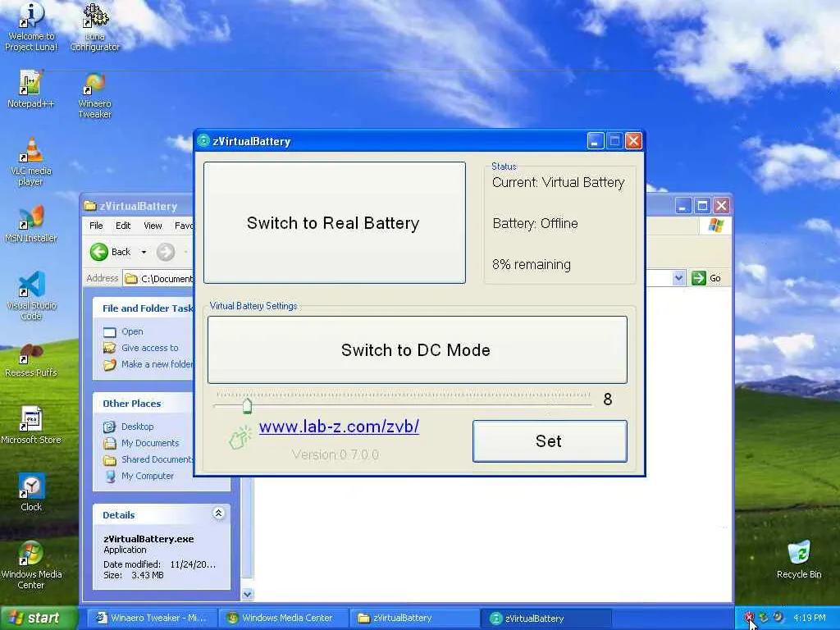Switch to zVirtualBattery folder taskbar button

[414, 618]
